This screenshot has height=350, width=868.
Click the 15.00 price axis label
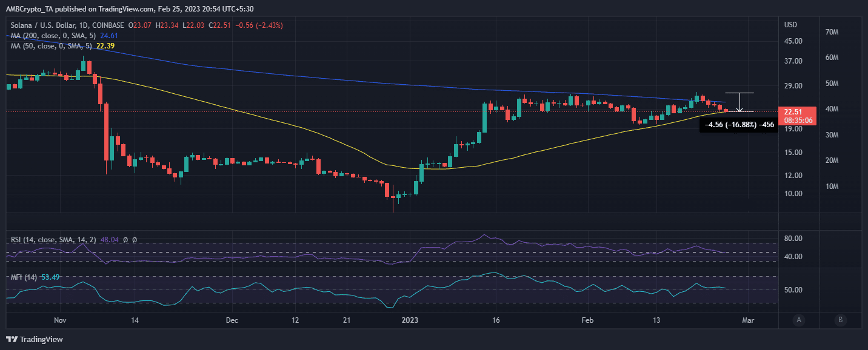pos(793,153)
